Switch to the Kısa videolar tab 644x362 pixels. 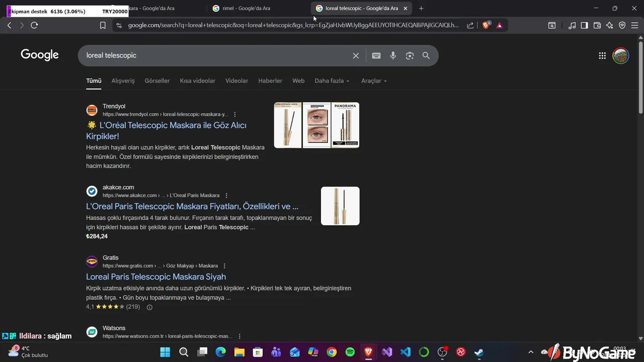pos(198,81)
